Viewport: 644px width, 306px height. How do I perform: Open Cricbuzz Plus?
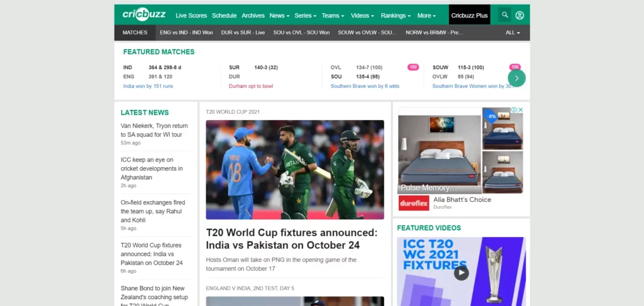point(469,16)
